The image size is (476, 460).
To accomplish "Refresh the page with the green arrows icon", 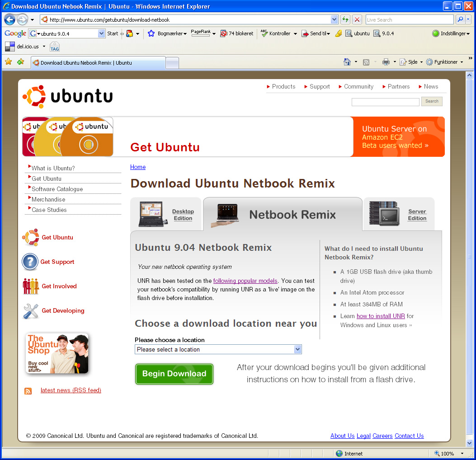I will [x=345, y=20].
